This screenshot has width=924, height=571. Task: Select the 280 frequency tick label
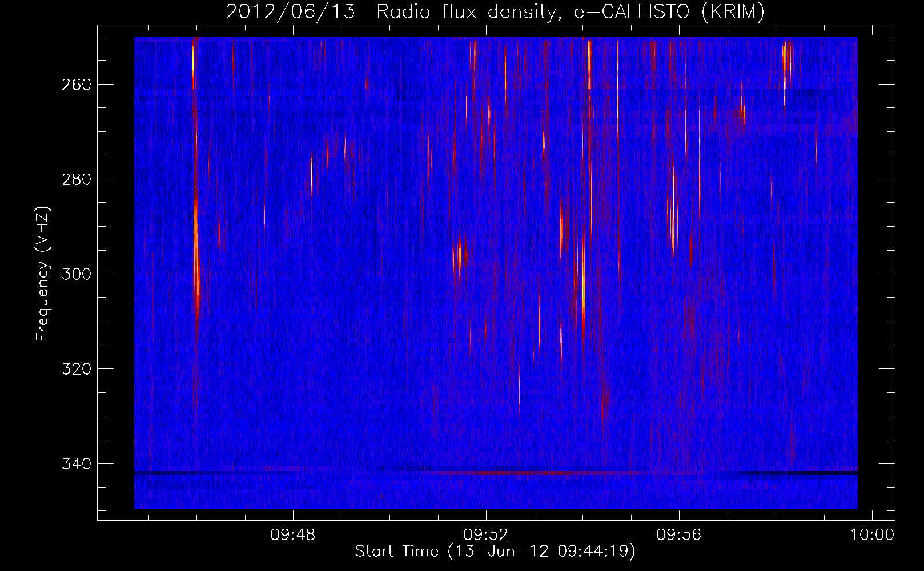point(76,179)
